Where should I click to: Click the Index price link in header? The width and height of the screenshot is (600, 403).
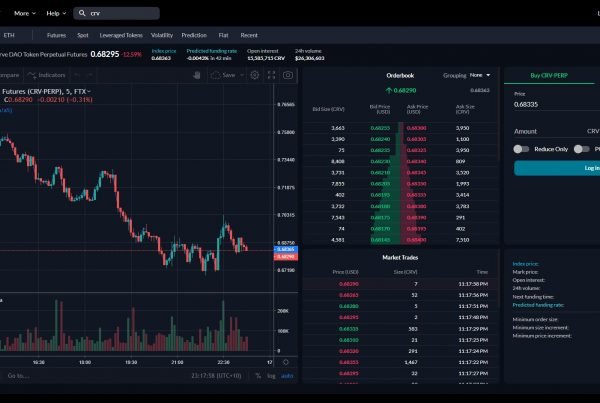(164, 51)
